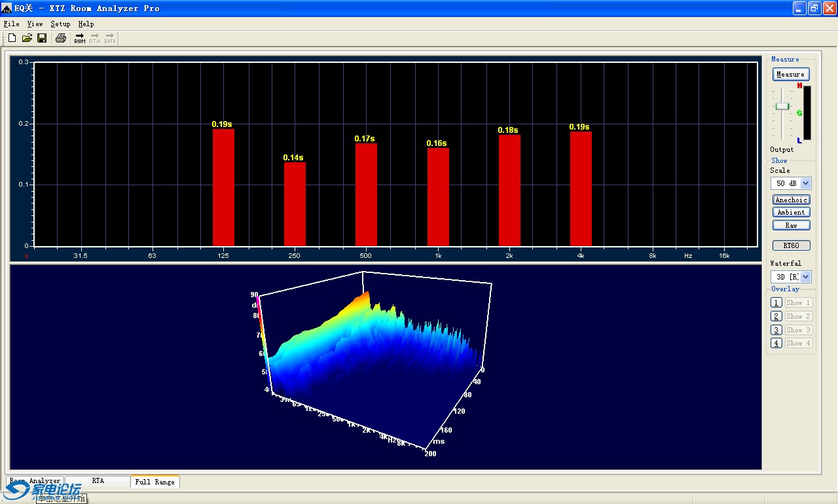Select the ROOM arrow toolbar button

pyautogui.click(x=80, y=38)
